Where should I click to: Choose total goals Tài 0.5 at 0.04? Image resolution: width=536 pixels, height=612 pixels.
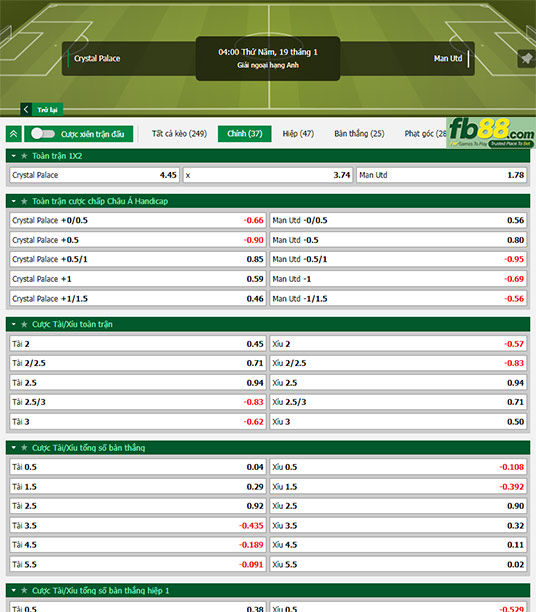138,467
